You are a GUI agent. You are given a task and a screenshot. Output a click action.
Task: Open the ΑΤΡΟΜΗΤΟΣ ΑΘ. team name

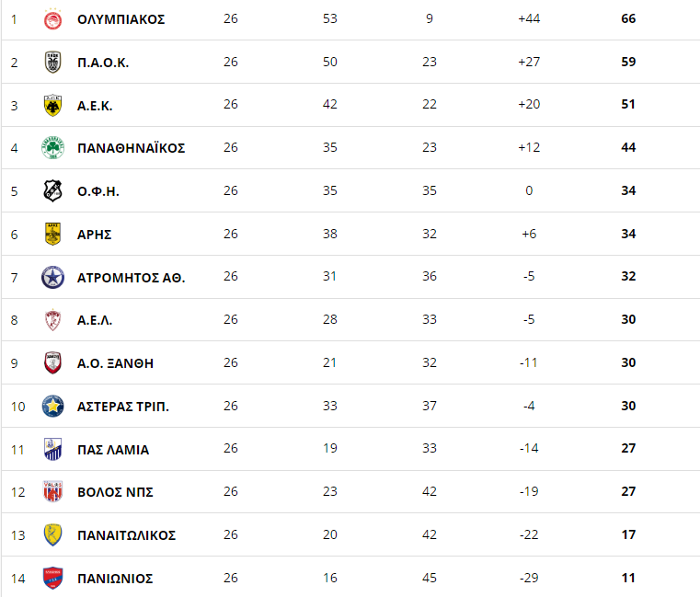coord(132,278)
